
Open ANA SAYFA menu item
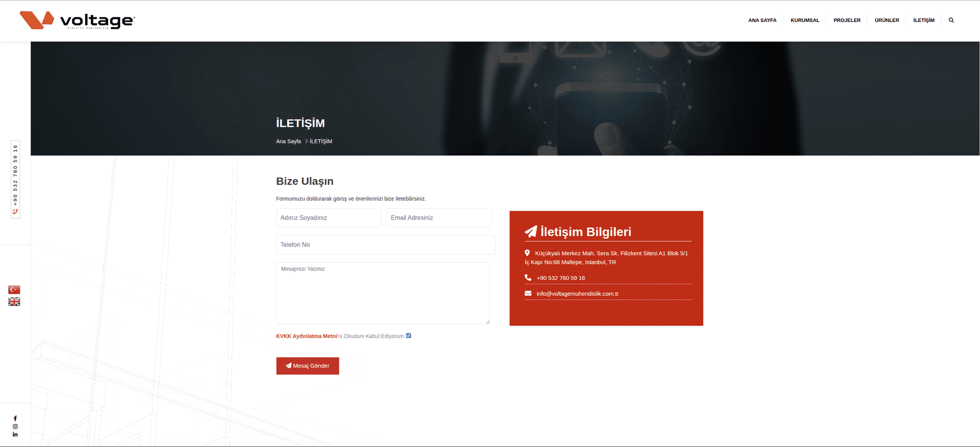click(762, 20)
